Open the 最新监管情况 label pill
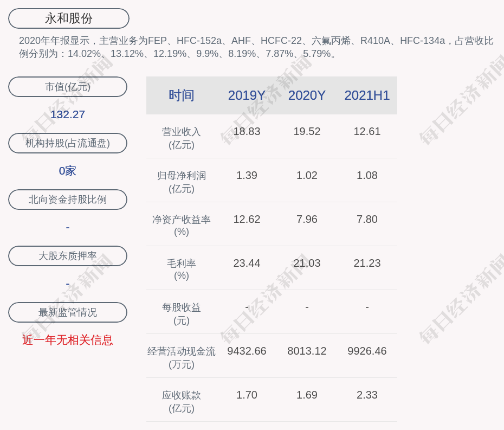Viewport: 504px width, 430px height. coord(68,312)
